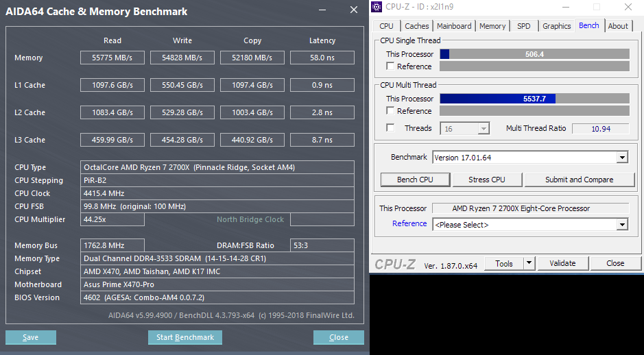This screenshot has height=355, width=644.
Task: Click L1 Cache Write value 550.45 GB/s
Action: [x=182, y=85]
